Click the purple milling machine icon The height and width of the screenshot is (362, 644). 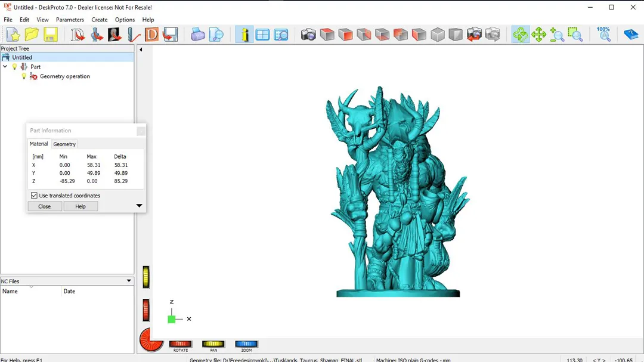tap(197, 35)
